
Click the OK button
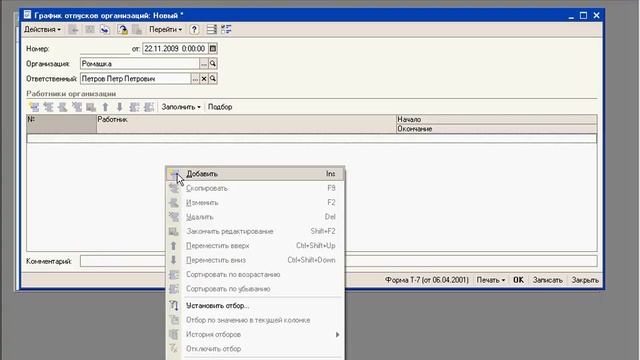click(x=518, y=280)
